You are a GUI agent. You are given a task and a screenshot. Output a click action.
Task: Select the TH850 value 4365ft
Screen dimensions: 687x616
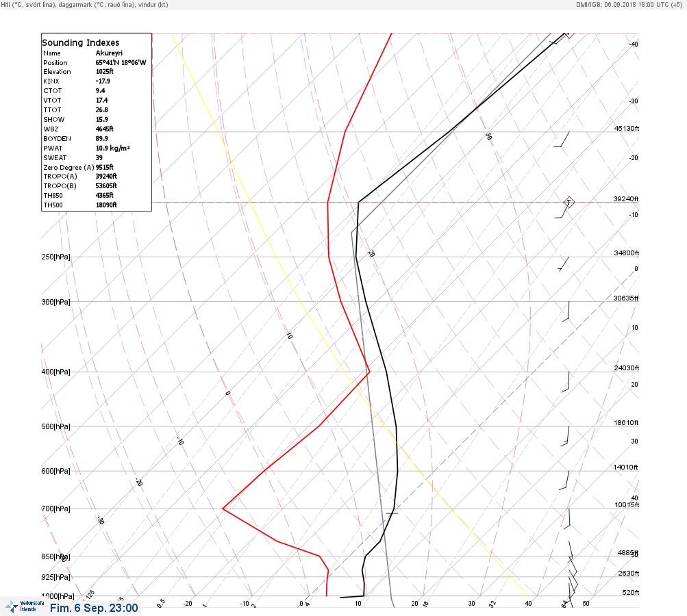click(104, 195)
